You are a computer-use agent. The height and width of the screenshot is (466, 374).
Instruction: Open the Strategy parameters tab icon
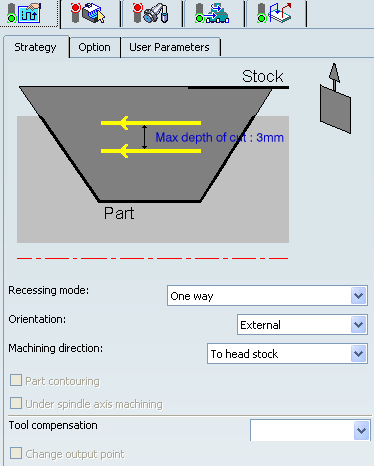click(25, 13)
